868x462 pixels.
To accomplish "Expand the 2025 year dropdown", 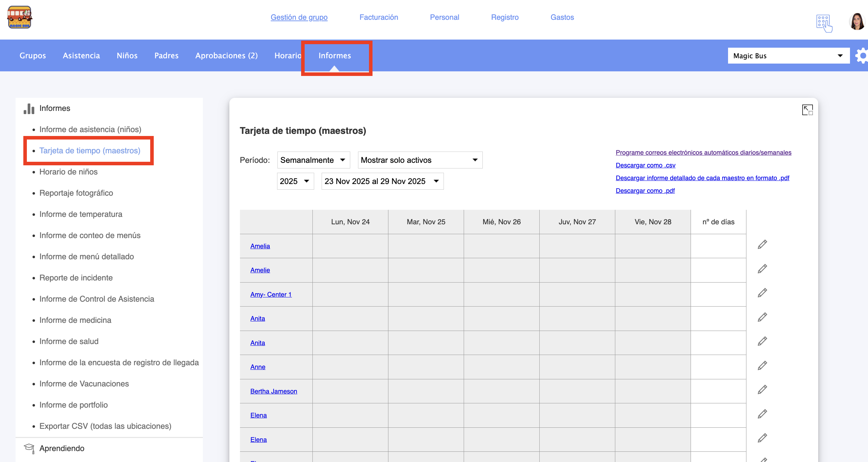I will pyautogui.click(x=295, y=181).
